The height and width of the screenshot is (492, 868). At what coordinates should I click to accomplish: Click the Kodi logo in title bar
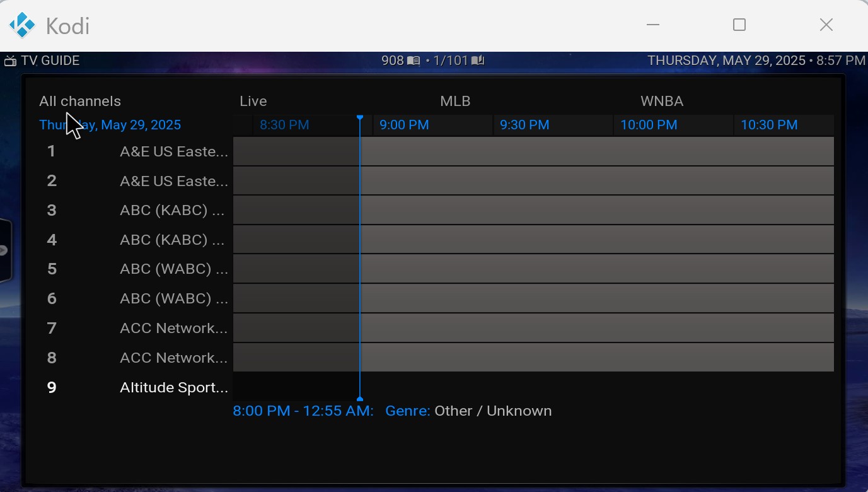[22, 25]
